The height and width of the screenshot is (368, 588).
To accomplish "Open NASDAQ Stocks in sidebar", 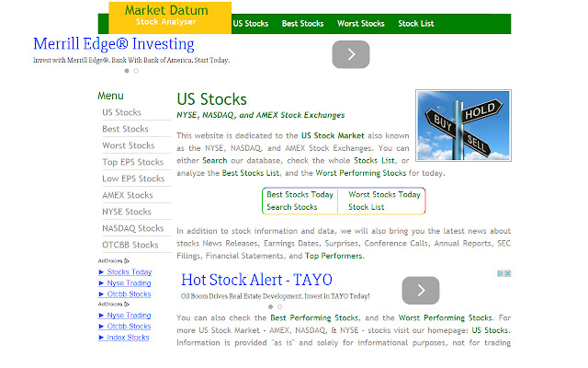I will pos(132,228).
